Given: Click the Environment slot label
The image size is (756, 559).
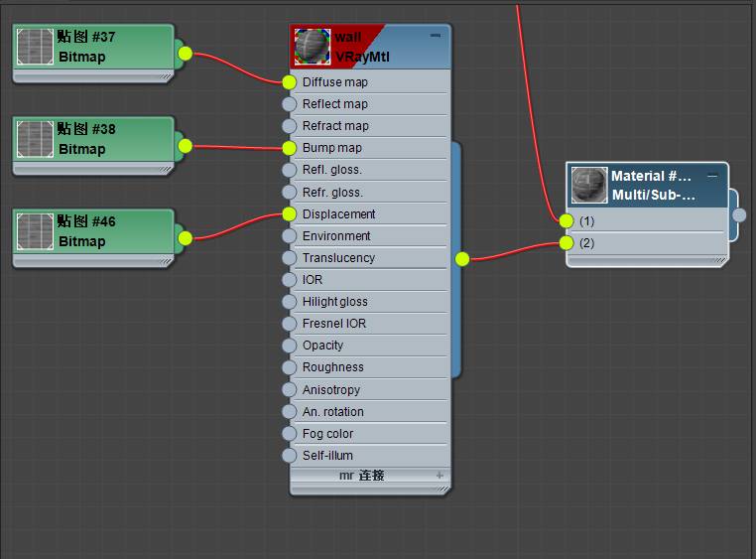Looking at the screenshot, I should 336,236.
